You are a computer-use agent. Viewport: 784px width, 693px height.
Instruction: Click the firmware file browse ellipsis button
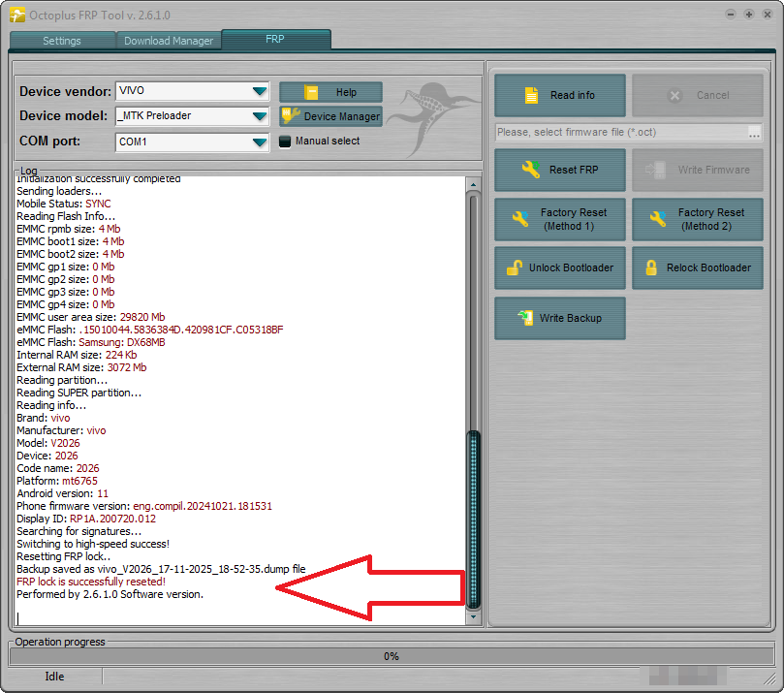pyautogui.click(x=754, y=132)
